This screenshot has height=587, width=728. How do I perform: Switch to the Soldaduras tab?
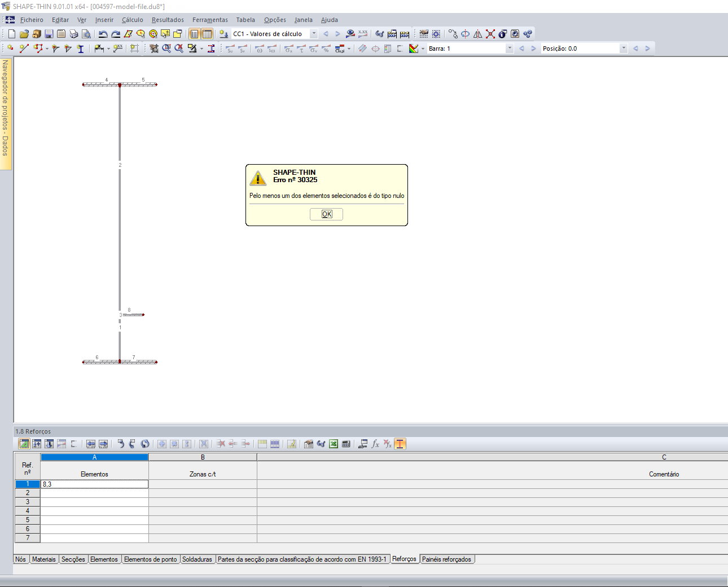[197, 559]
